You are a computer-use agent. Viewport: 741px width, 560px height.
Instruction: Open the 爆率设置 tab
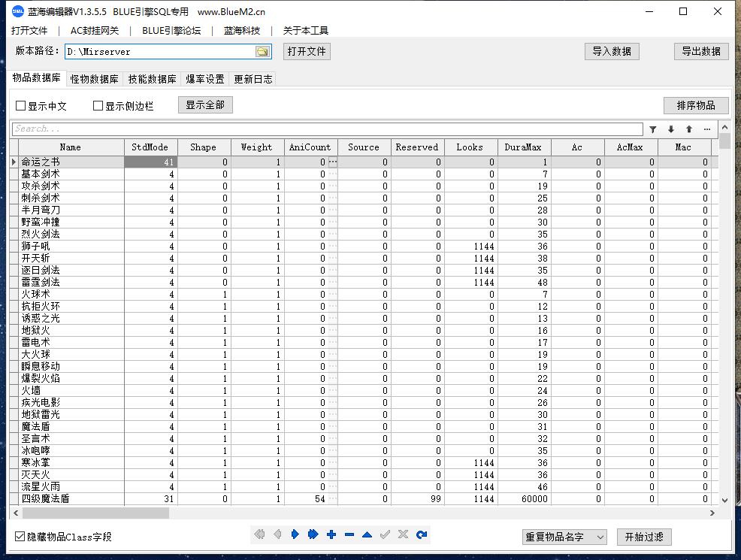point(204,79)
